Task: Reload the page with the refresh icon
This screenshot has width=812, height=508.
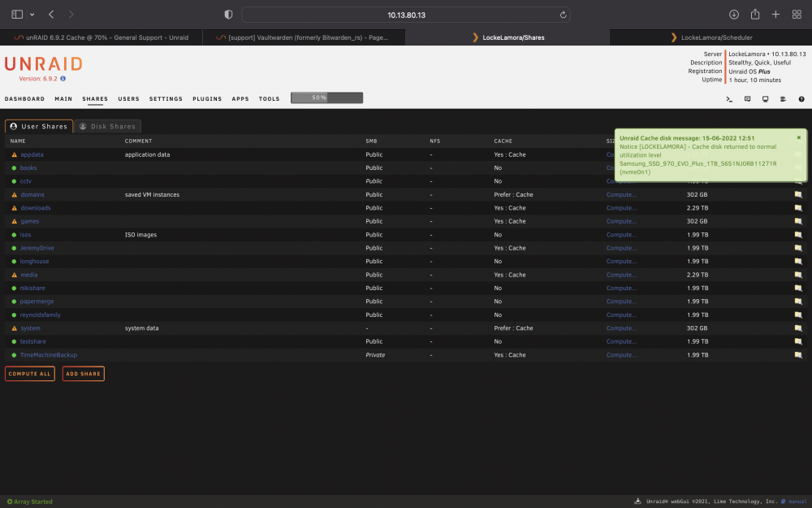Action: (563, 15)
